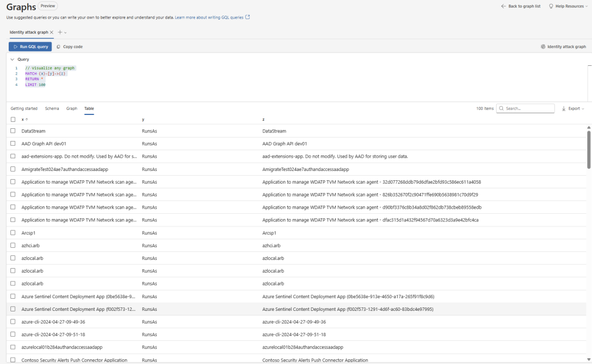
Task: Click the Back to graph list arrow
Action: coord(503,6)
